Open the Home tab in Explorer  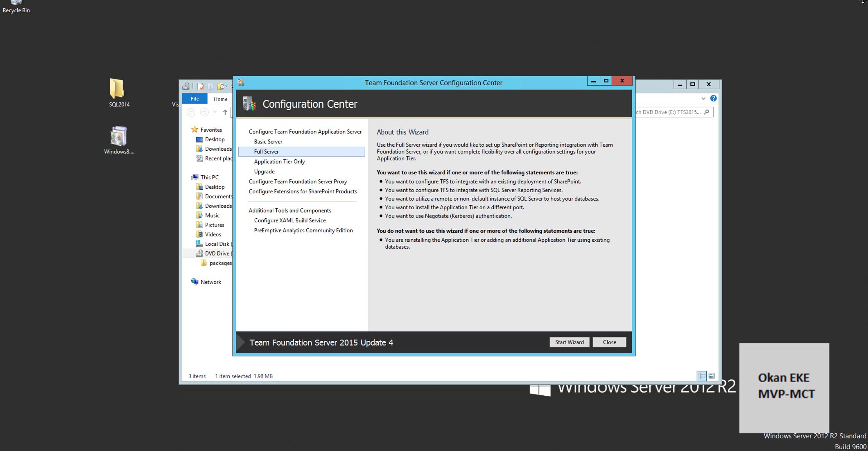click(x=221, y=99)
